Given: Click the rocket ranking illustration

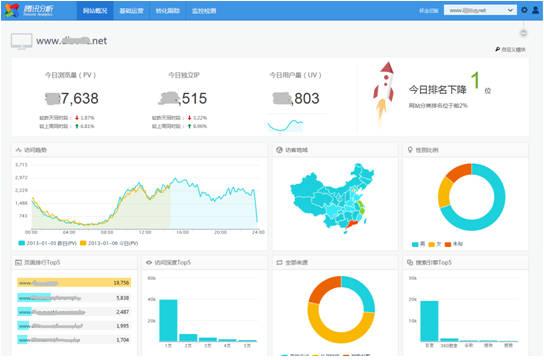Looking at the screenshot, I should click(384, 93).
